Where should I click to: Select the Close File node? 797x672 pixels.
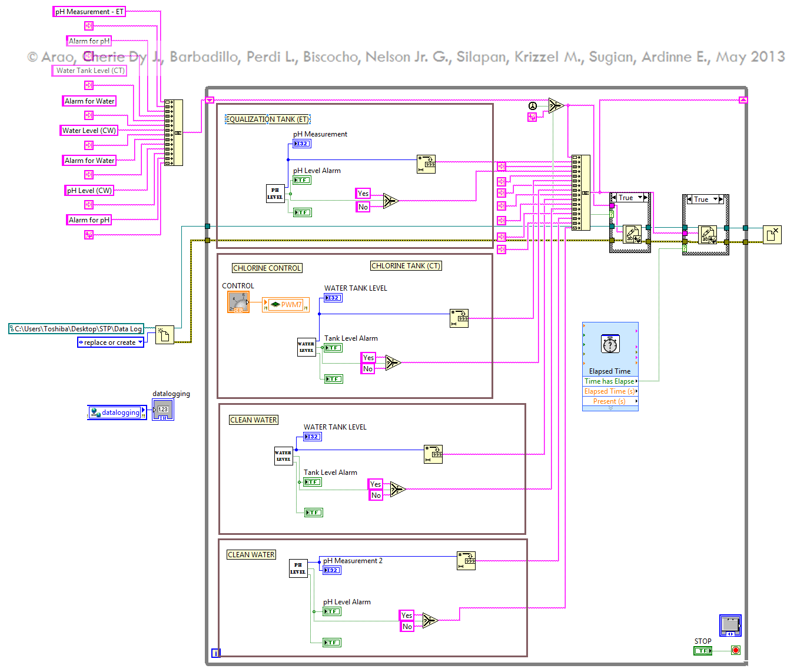click(x=772, y=235)
